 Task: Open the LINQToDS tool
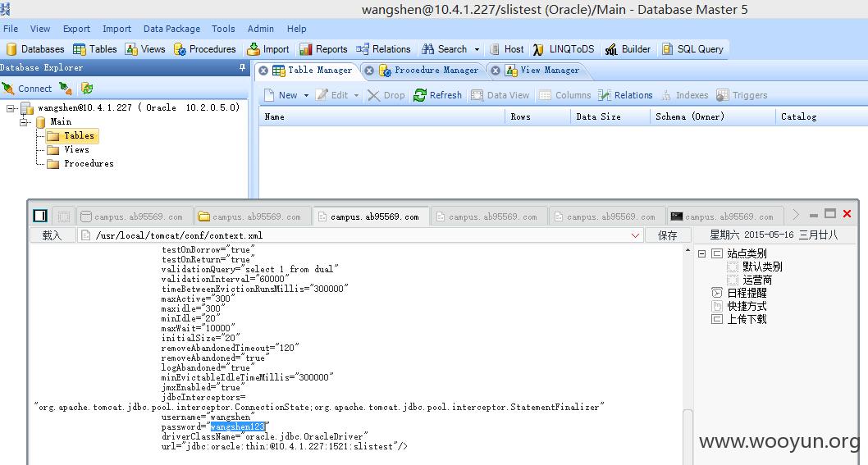pos(564,49)
